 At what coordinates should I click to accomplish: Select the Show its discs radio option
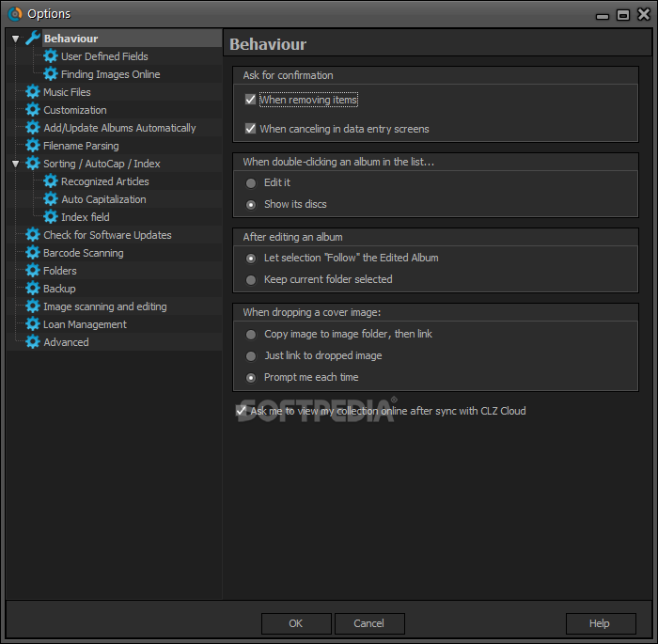point(251,204)
